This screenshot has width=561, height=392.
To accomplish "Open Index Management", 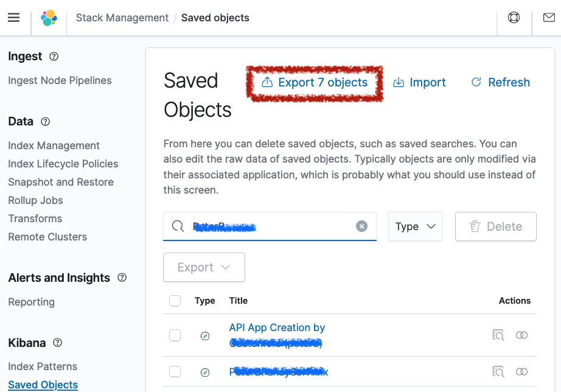I will tap(54, 145).
